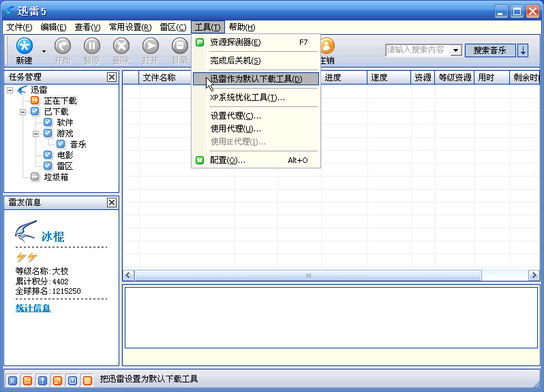
Task: Choose 完成后关机(S) menu entry
Action: [x=256, y=61]
